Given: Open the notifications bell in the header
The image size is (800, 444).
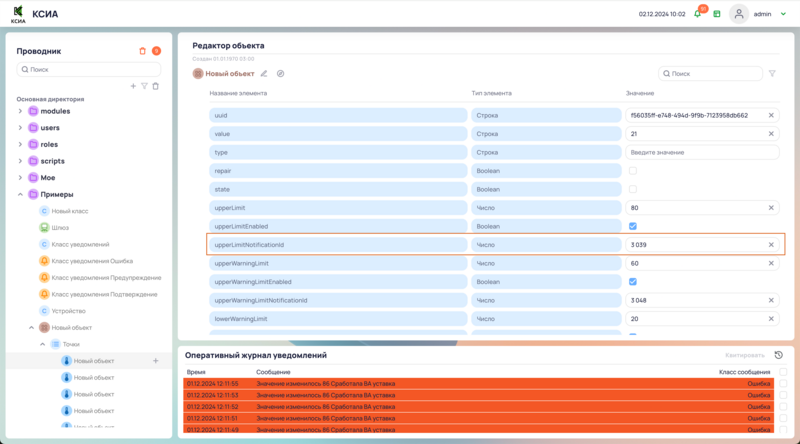Looking at the screenshot, I should 697,14.
